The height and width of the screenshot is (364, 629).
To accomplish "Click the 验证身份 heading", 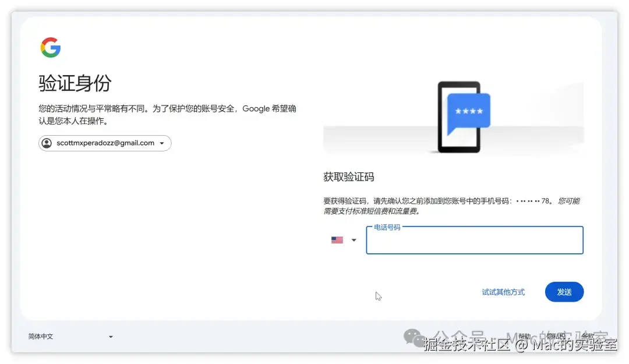I will click(75, 83).
